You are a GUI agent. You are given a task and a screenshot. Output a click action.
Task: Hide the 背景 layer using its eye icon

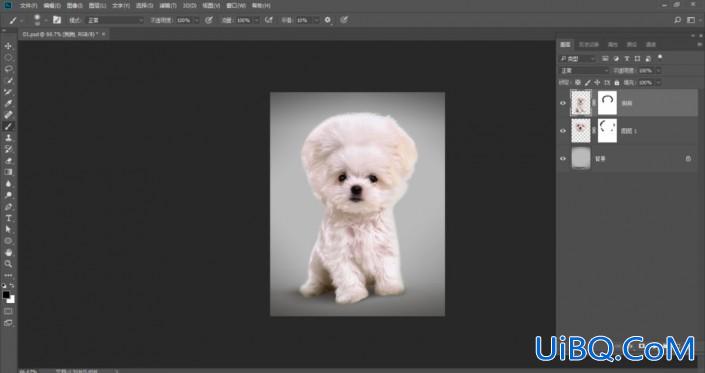563,159
